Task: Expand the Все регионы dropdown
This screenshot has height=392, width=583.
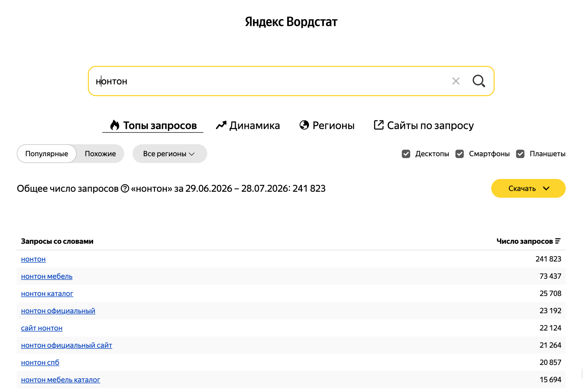Action: click(x=170, y=154)
